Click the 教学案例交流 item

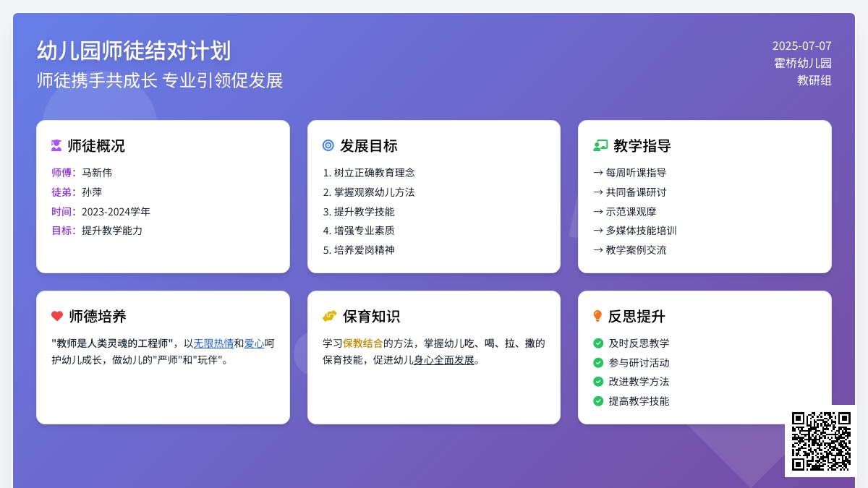click(630, 250)
